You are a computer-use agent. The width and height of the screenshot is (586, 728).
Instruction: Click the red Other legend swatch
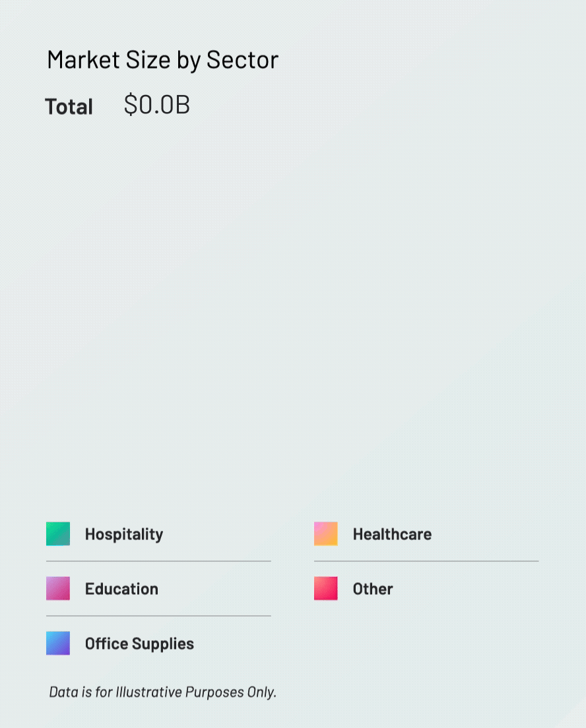click(x=326, y=589)
